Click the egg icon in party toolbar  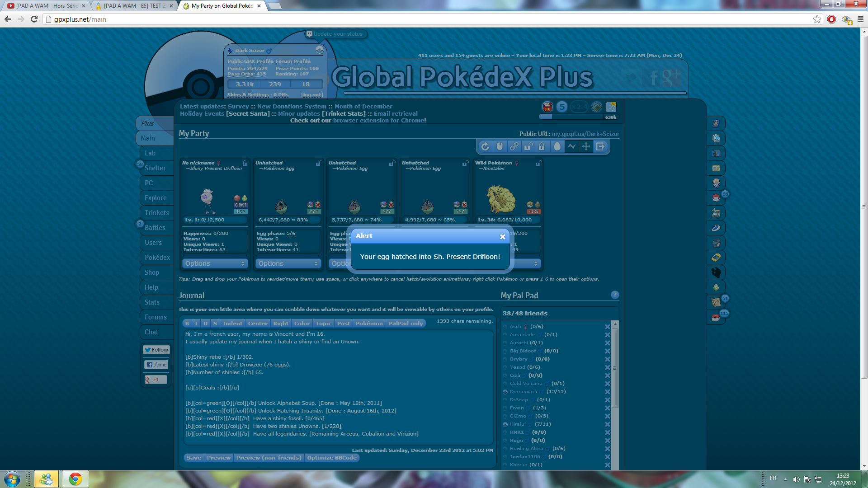[x=557, y=146]
